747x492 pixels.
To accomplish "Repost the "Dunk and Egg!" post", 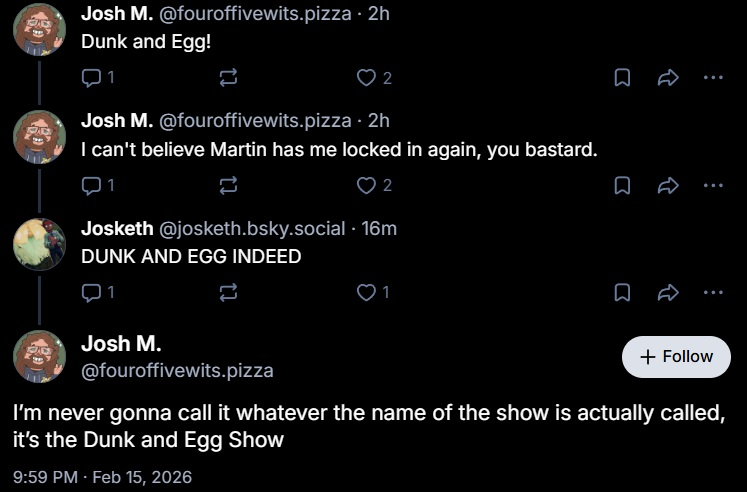I will point(228,78).
